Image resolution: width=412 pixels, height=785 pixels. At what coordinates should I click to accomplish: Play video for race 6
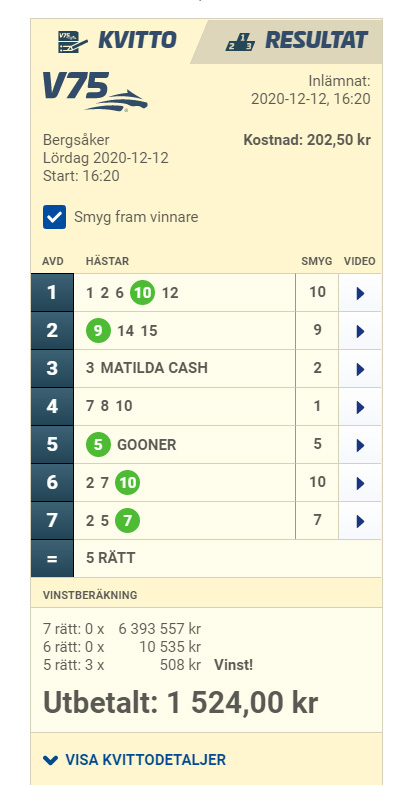point(360,483)
